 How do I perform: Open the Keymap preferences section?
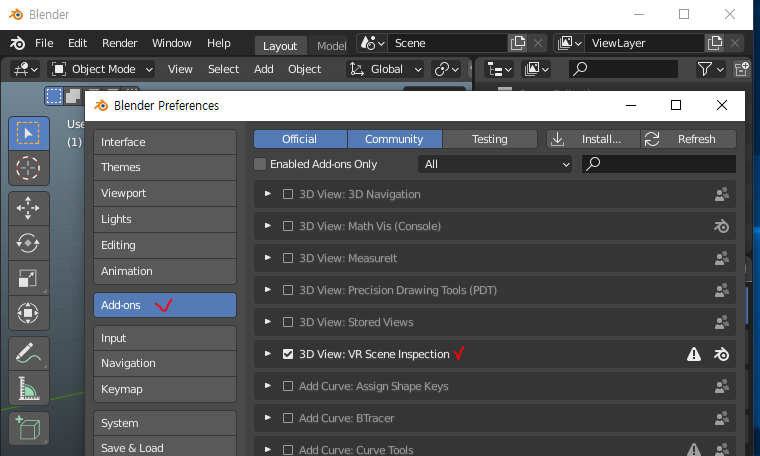tap(165, 389)
